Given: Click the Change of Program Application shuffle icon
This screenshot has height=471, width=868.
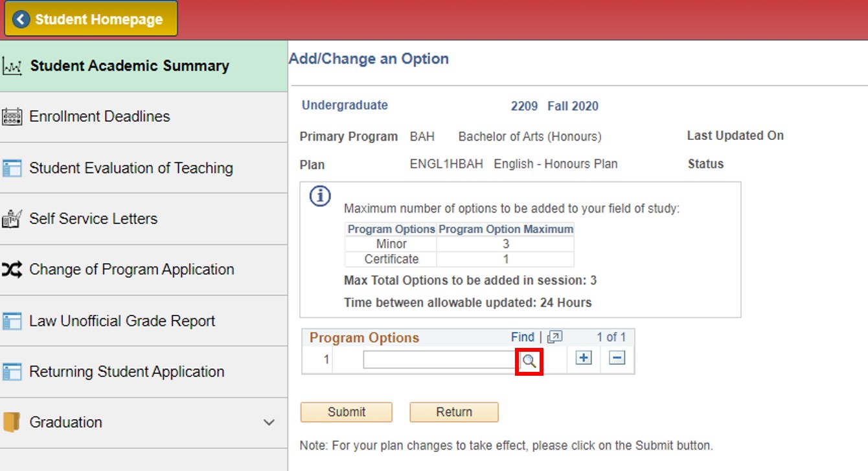Looking at the screenshot, I should (x=13, y=270).
